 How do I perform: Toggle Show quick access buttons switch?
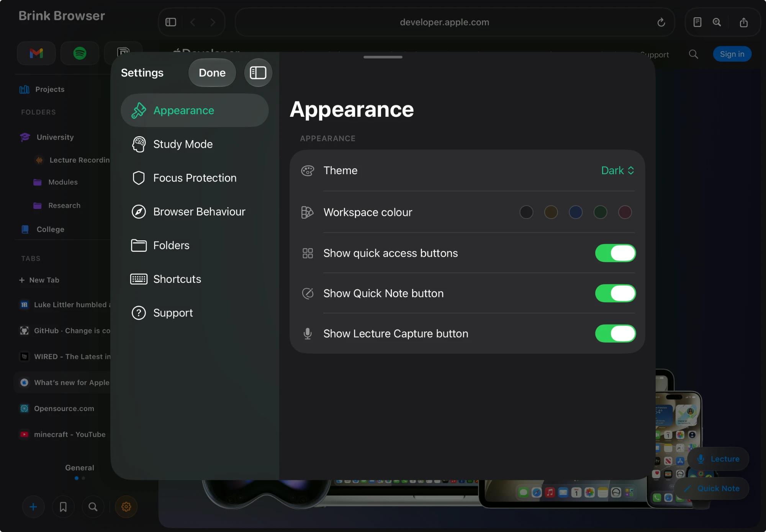click(615, 253)
